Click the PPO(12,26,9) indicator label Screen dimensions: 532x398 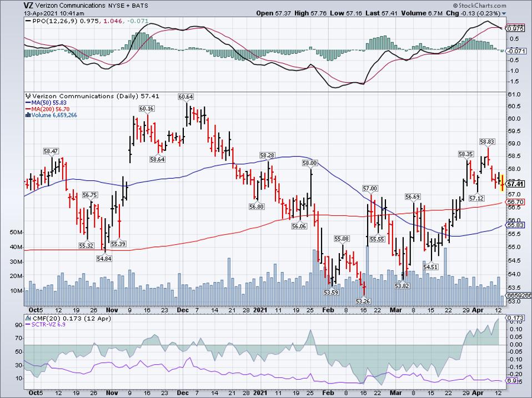point(55,21)
